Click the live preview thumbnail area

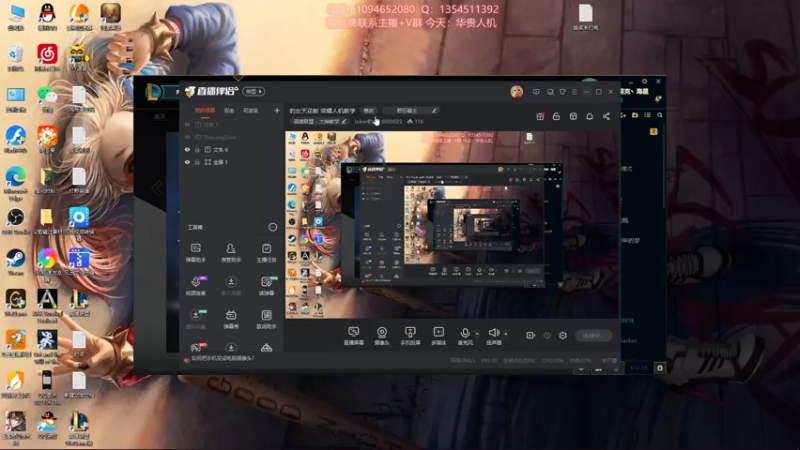coord(453,225)
